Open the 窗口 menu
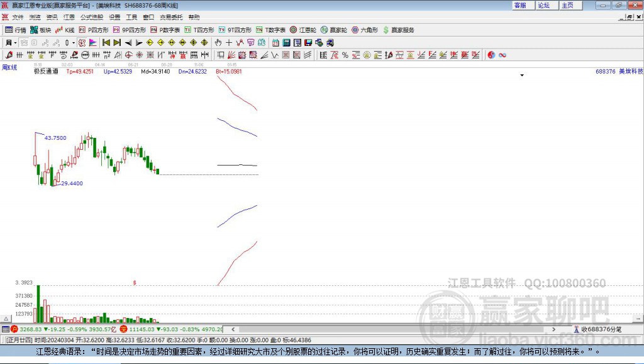The width and height of the screenshot is (644, 364). pyautogui.click(x=148, y=17)
